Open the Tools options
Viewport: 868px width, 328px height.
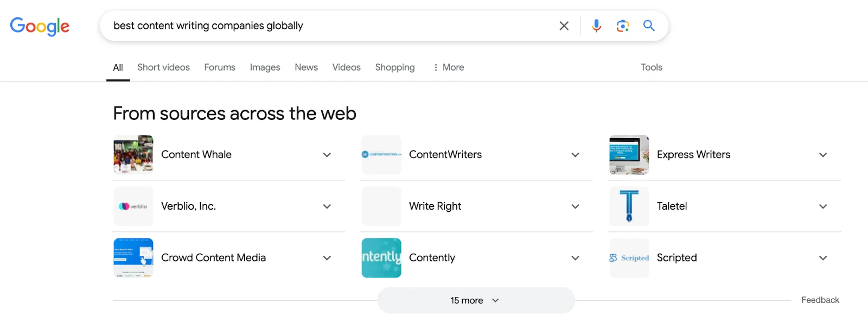(651, 67)
